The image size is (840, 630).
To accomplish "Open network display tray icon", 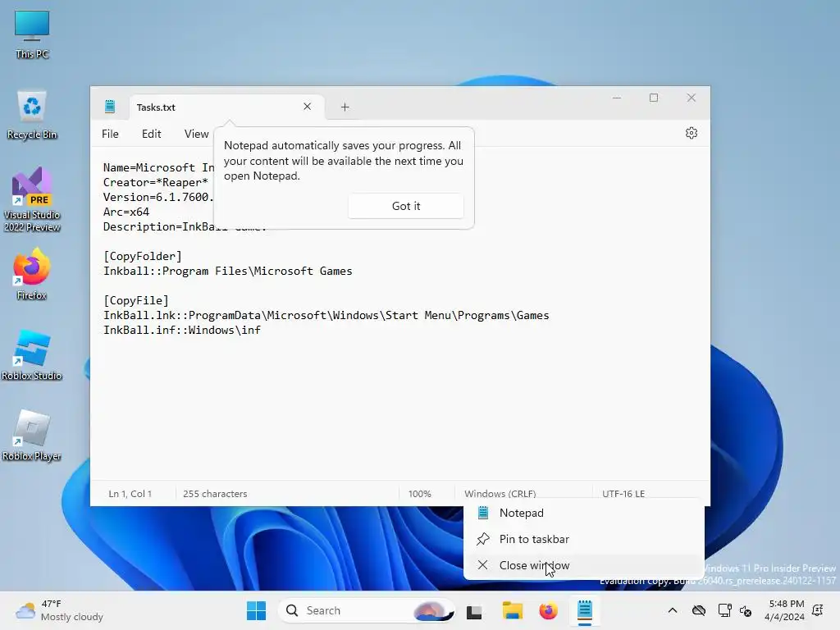I will tap(724, 610).
